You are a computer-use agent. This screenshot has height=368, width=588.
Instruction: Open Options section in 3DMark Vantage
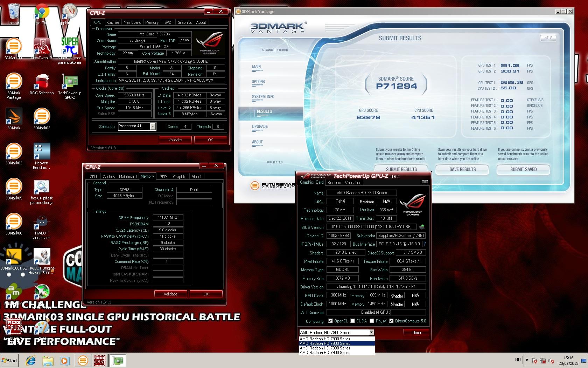click(x=258, y=82)
